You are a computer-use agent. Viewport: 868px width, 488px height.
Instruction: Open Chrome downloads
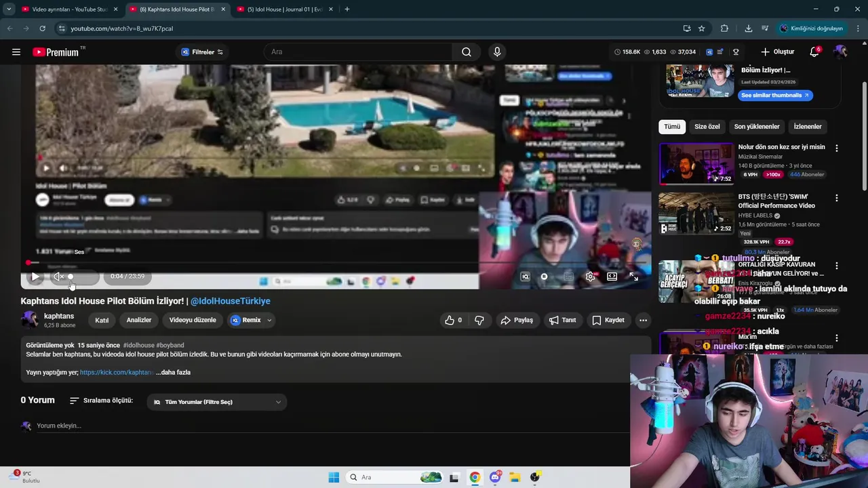748,28
